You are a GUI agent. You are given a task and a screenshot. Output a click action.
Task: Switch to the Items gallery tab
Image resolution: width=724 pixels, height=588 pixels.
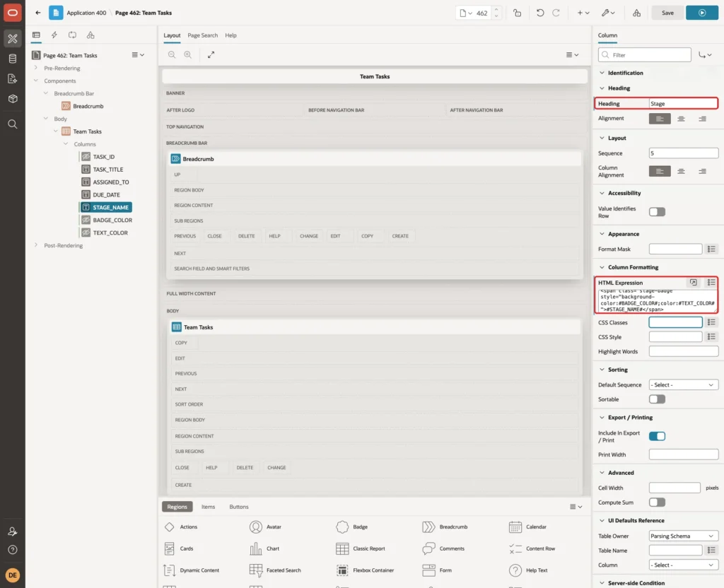point(209,507)
